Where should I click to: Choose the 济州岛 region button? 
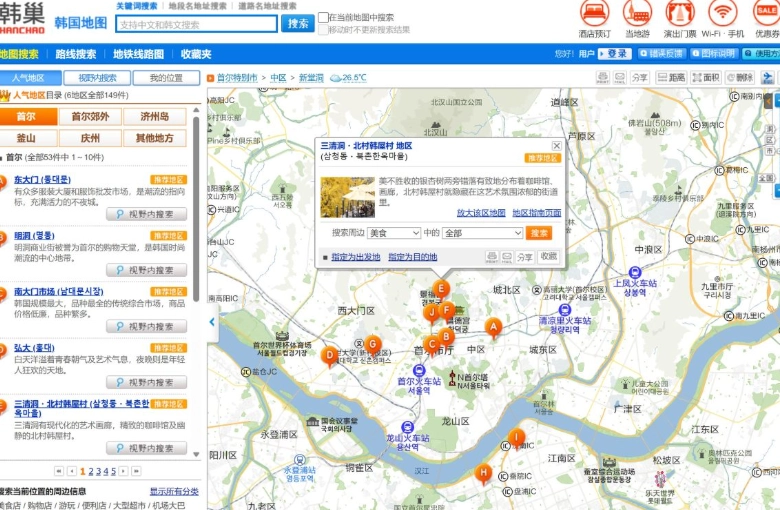pyautogui.click(x=155, y=116)
